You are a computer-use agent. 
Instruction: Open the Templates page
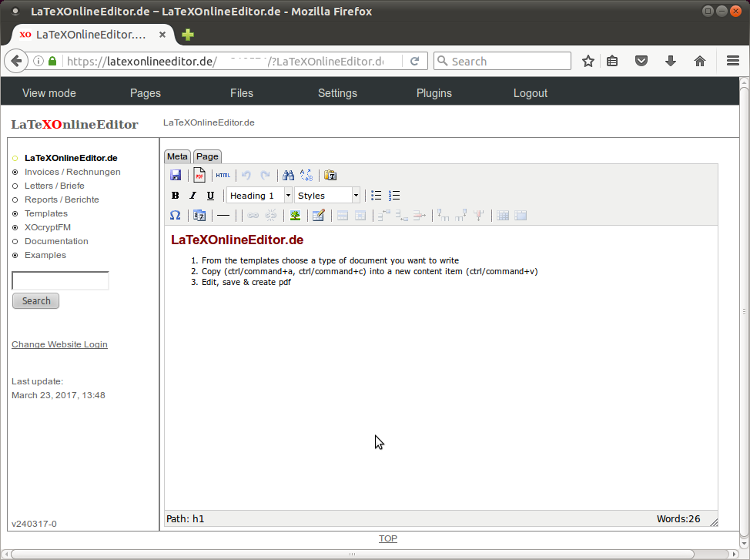(x=46, y=213)
